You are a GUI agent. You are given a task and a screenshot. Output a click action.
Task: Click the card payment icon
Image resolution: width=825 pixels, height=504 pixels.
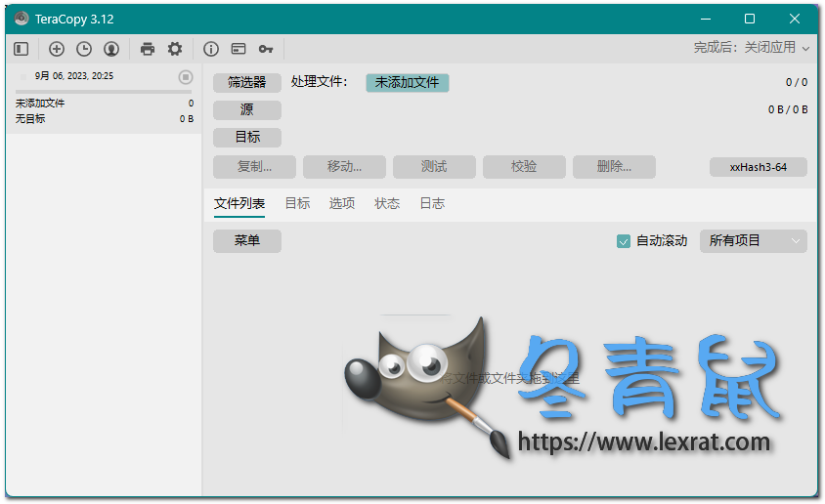coord(239,49)
